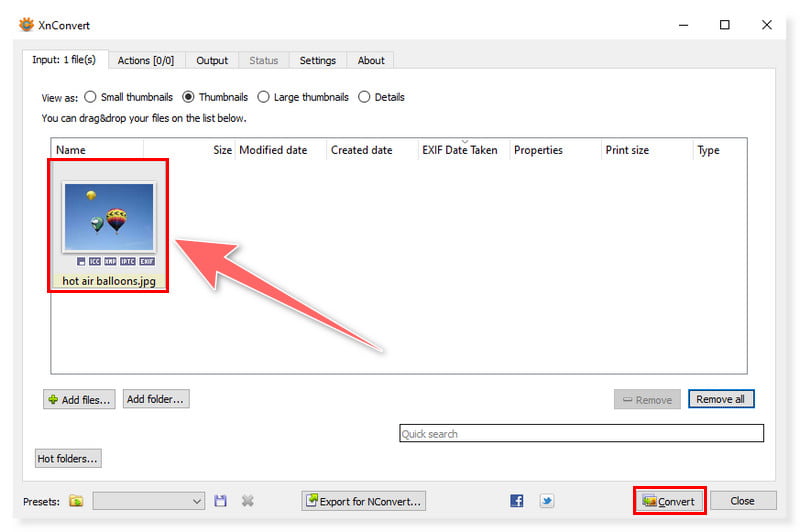The image size is (800, 532).
Task: Expand the Presets dropdown list
Action: [196, 501]
